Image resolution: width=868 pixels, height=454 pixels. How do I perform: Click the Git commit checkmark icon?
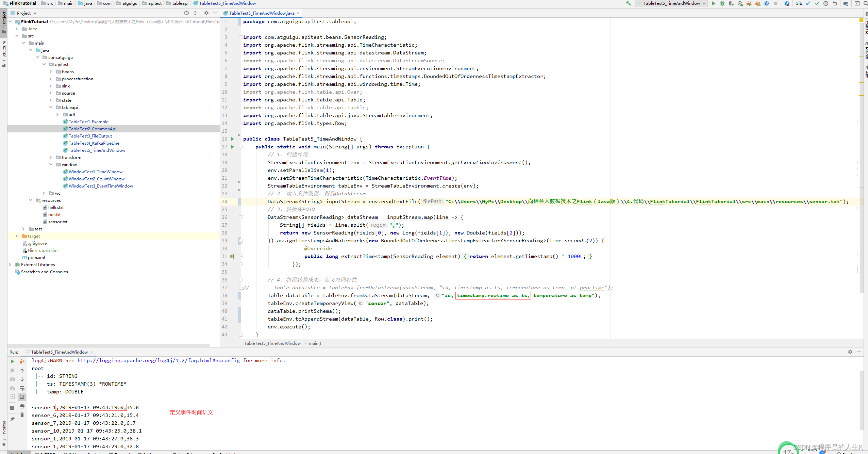pos(817,3)
